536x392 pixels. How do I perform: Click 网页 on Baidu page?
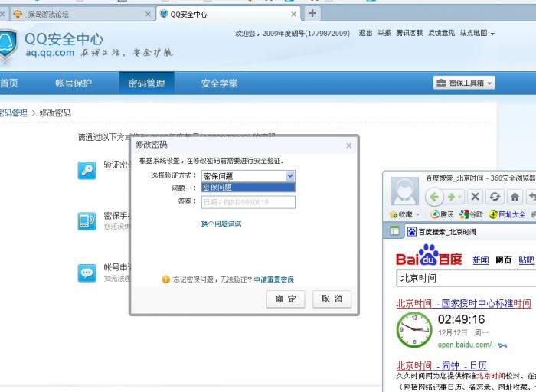tap(504, 260)
